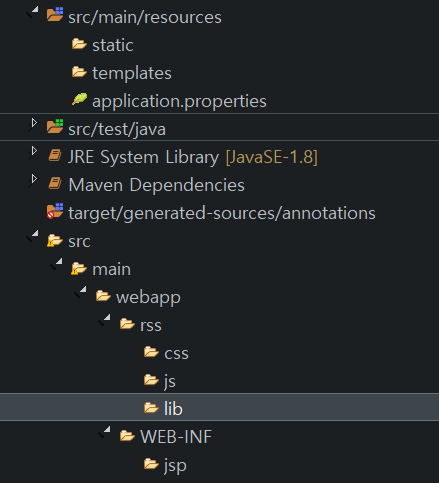Screen dimensions: 439x483
Task: Click the JRE System Library books icon
Action: coord(55,155)
